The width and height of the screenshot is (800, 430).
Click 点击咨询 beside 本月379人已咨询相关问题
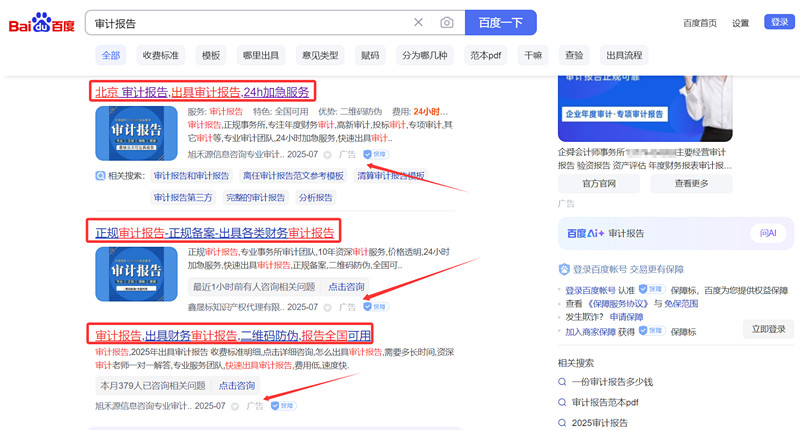[x=237, y=386]
